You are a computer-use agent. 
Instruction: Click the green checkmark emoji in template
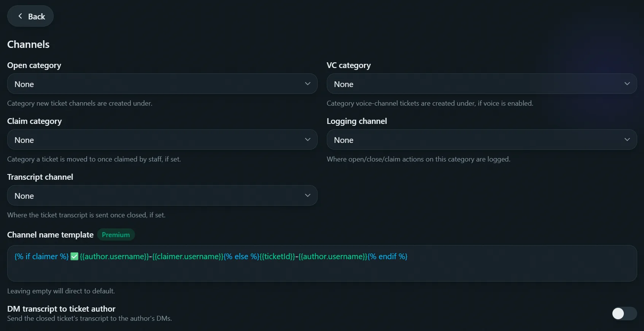[x=75, y=257]
